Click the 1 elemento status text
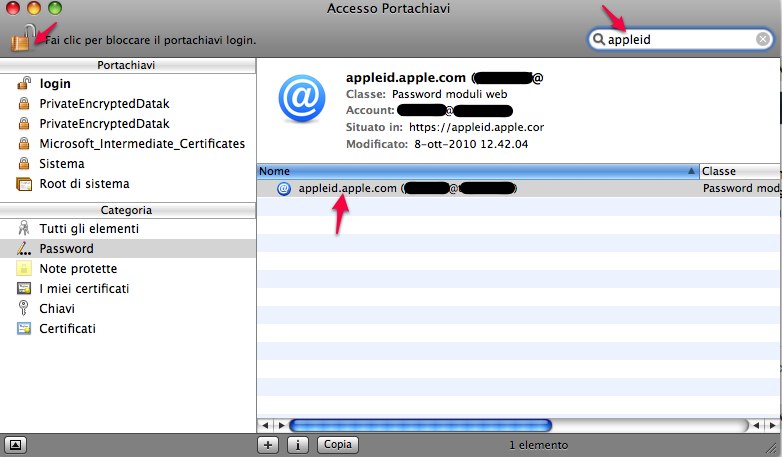Image resolution: width=782 pixels, height=457 pixels. [538, 445]
